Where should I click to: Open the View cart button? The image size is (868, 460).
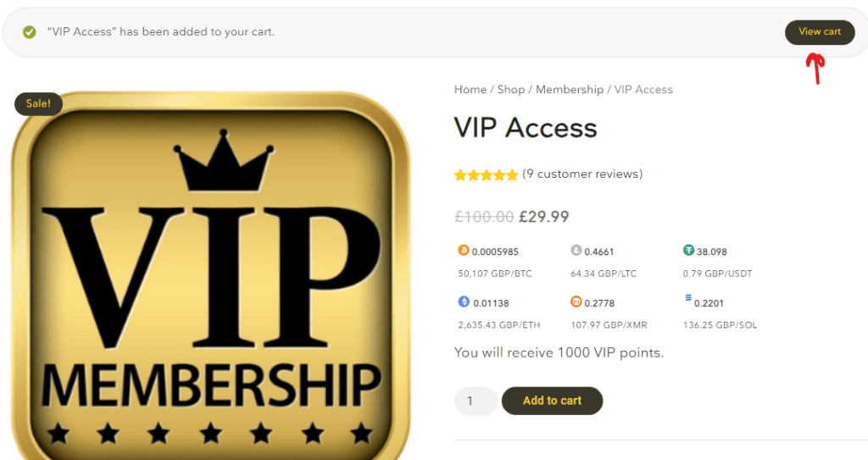(x=820, y=32)
